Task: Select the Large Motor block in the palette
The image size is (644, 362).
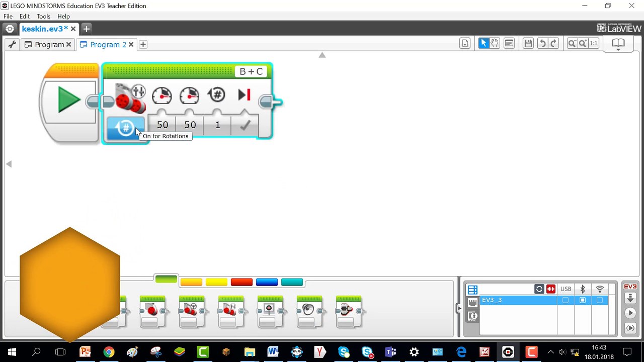Action: pos(152,312)
